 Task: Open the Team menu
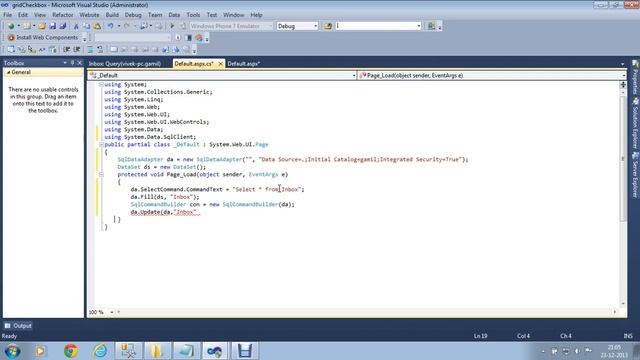tap(155, 15)
